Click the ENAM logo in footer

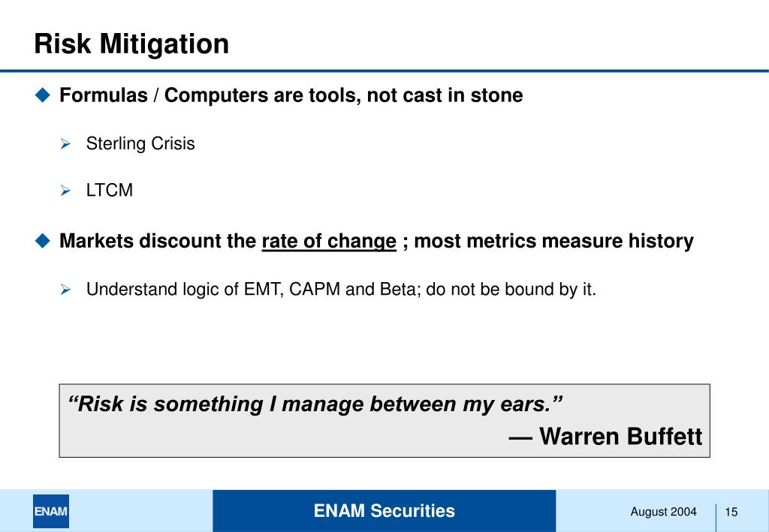click(x=51, y=511)
